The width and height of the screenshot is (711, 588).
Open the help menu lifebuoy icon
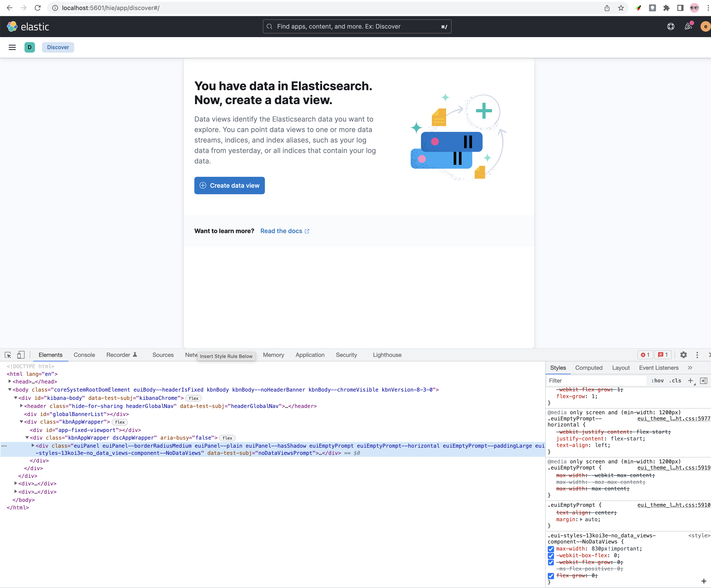[670, 27]
